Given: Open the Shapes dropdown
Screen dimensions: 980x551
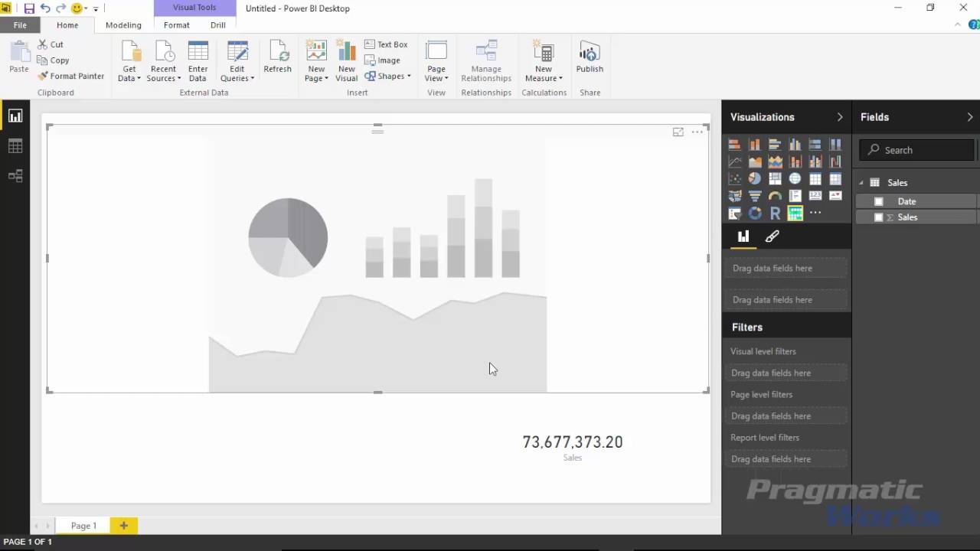Looking at the screenshot, I should [388, 76].
